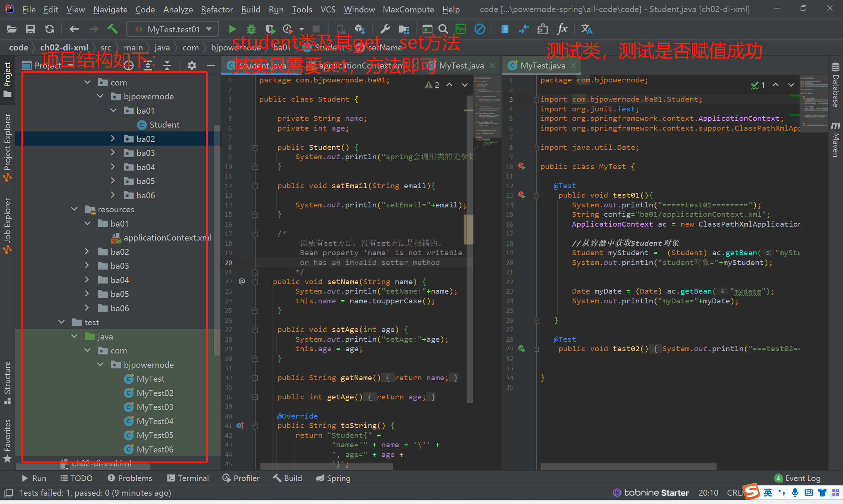Collapse the resources folder
Viewport: 843px width, 504px height.
[x=75, y=209]
